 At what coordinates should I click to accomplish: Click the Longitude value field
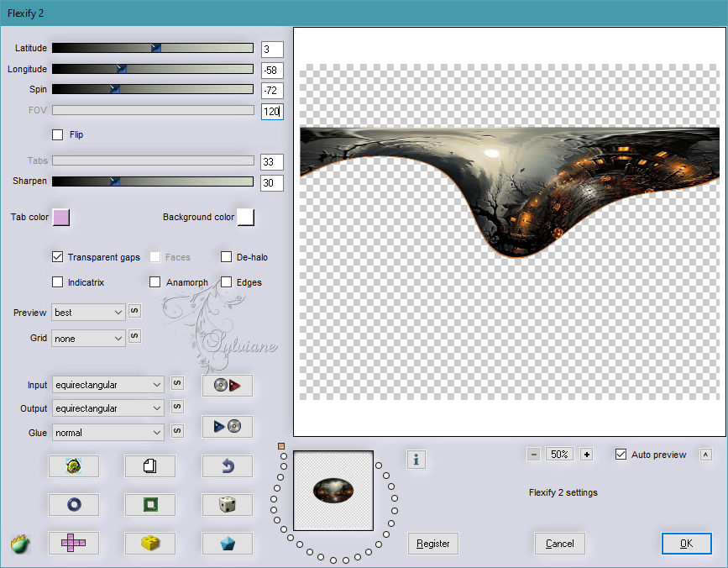point(272,70)
